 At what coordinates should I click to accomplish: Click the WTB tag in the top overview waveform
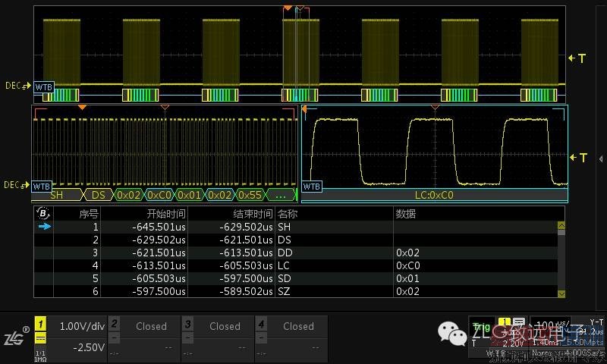(x=44, y=86)
